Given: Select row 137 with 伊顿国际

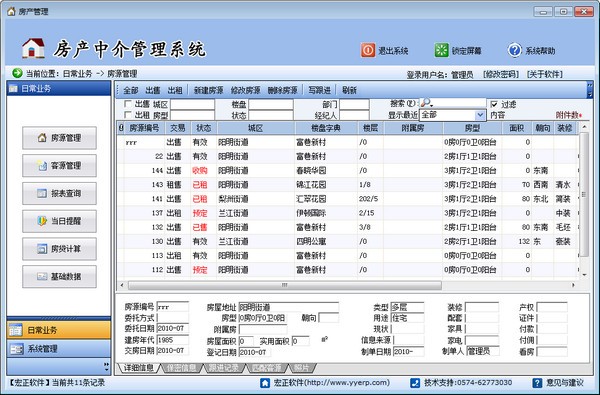Looking at the screenshot, I should pyautogui.click(x=347, y=213).
